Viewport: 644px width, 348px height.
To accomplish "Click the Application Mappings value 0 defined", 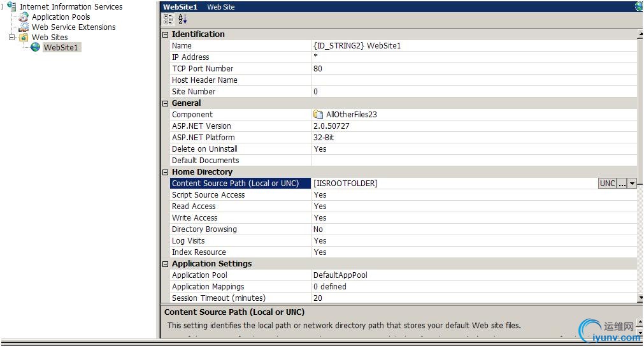I will click(330, 287).
